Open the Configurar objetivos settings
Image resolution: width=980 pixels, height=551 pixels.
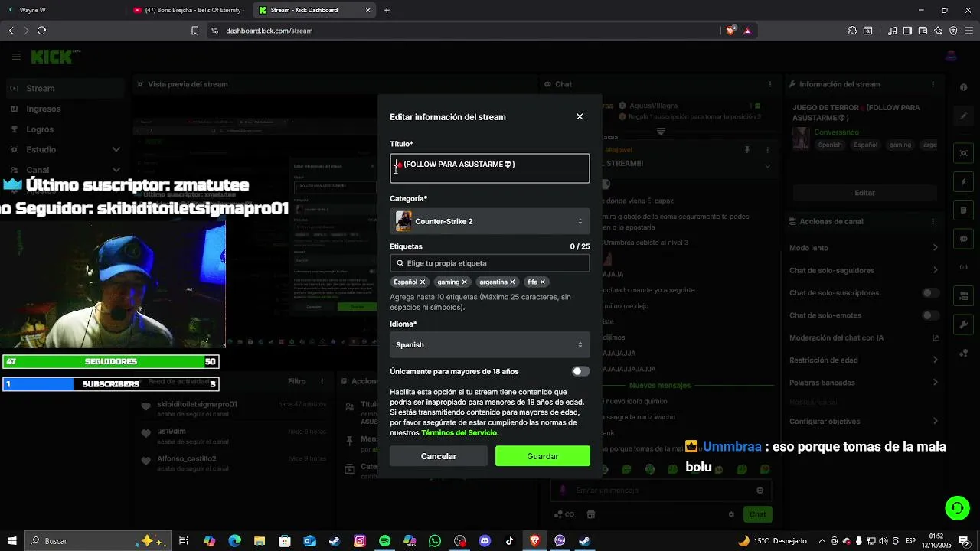(864, 421)
